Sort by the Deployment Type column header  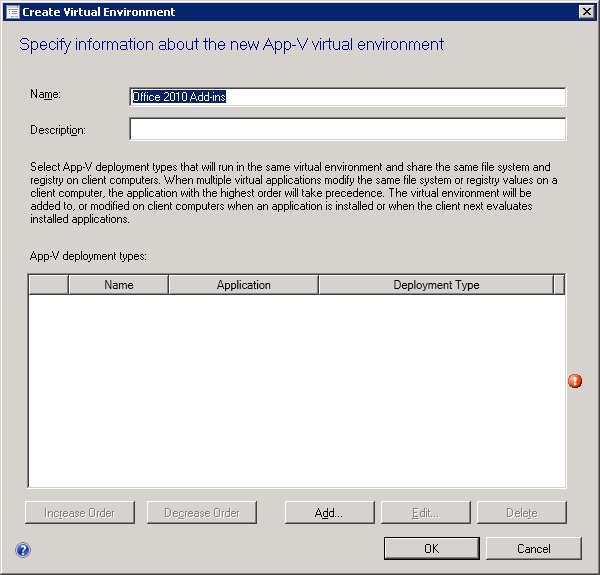[x=435, y=285]
